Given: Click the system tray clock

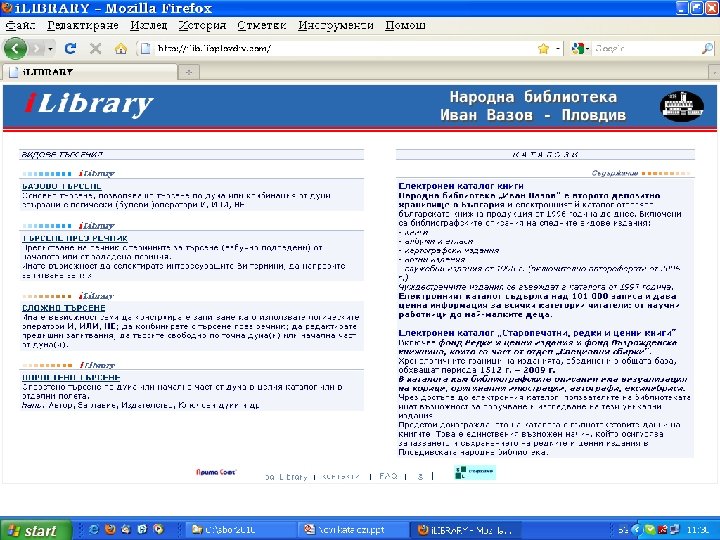Looking at the screenshot, I should pyautogui.click(x=698, y=530).
